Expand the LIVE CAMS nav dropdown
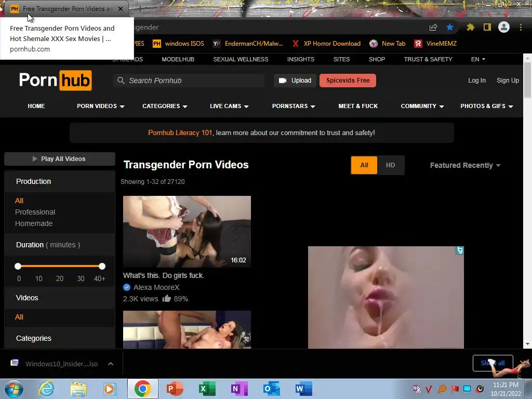Screen dimensions: 532x399 pyautogui.click(x=229, y=106)
